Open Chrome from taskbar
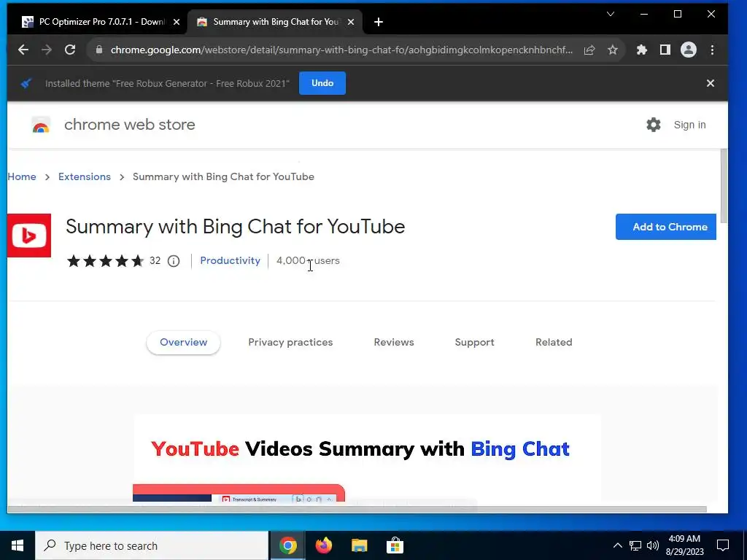The image size is (747, 560). click(x=287, y=545)
